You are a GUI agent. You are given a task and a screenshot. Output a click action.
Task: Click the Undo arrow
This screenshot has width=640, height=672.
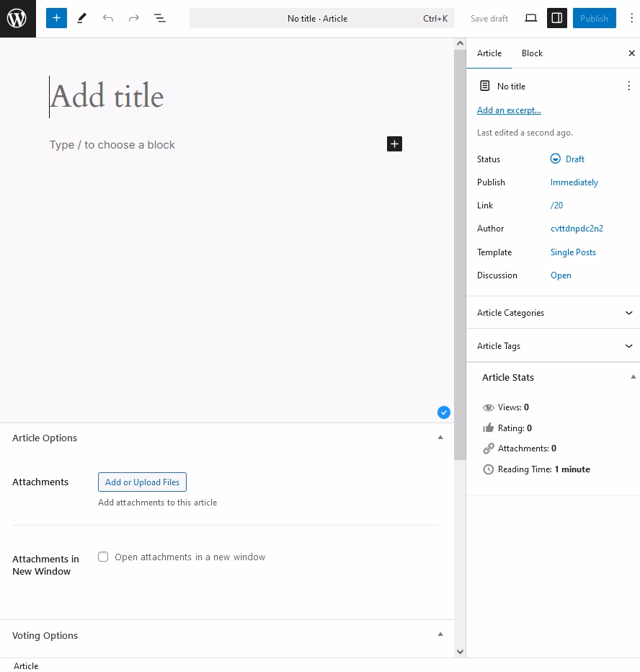pyautogui.click(x=108, y=18)
